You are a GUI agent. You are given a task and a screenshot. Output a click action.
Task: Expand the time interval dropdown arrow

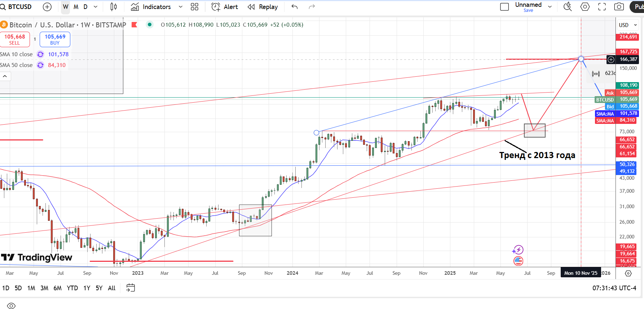tap(96, 7)
